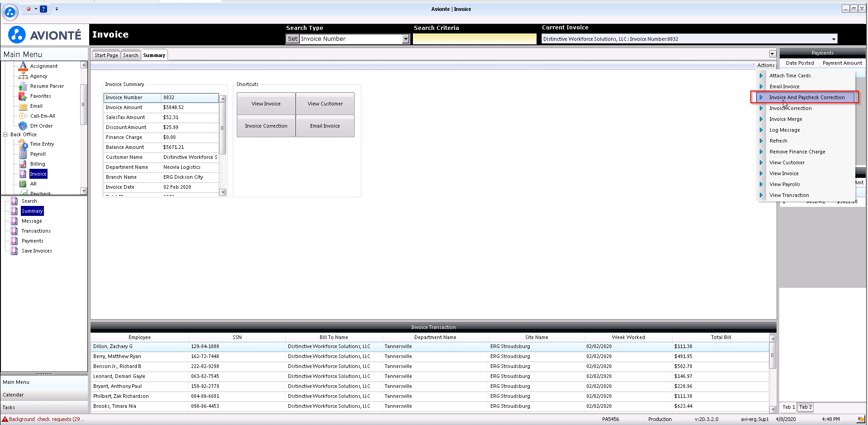Screen dimensions: 868x425
Task: Click the red warning icon in status bar
Action: [x=5, y=419]
